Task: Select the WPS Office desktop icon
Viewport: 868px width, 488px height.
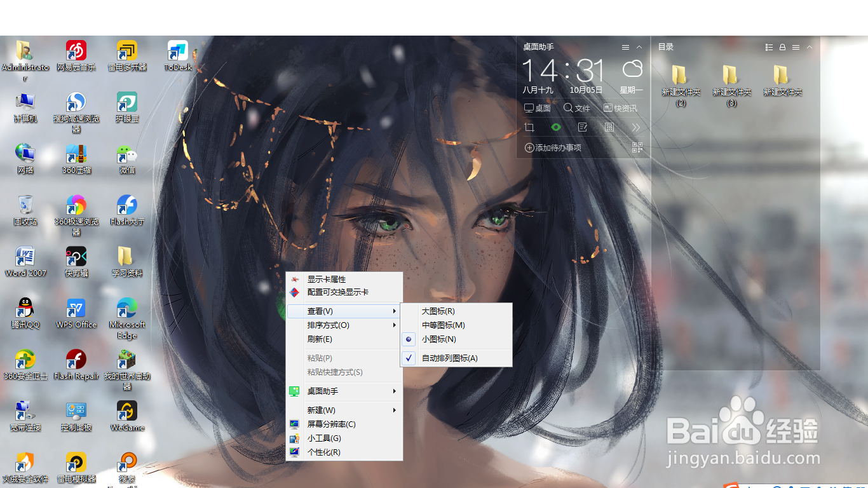Action: pyautogui.click(x=76, y=313)
